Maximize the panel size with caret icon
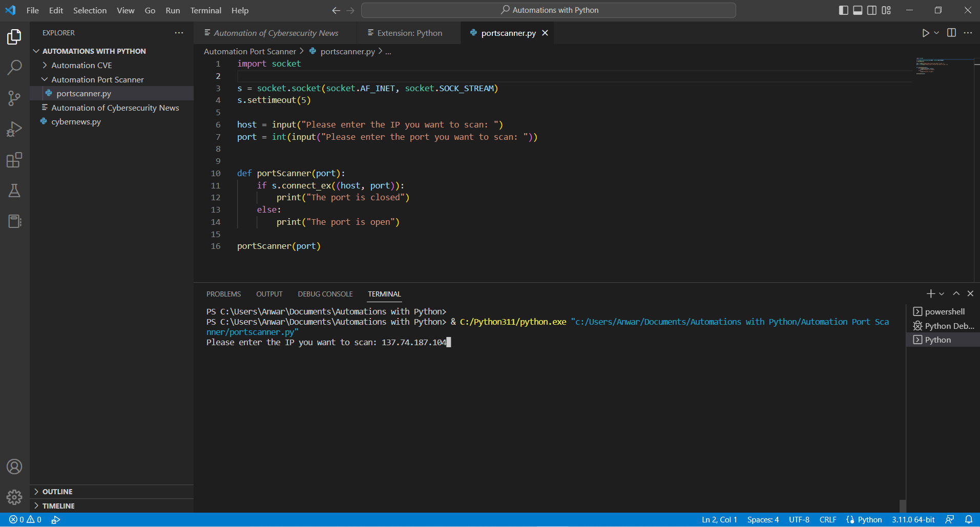 coord(956,293)
